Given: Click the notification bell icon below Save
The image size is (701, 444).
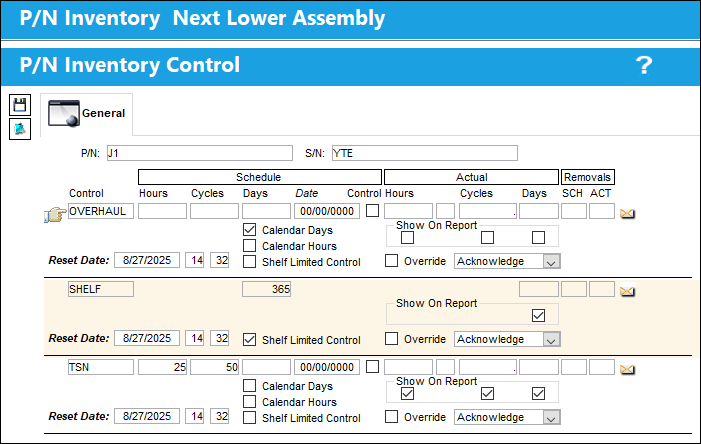Looking at the screenshot, I should (x=20, y=129).
